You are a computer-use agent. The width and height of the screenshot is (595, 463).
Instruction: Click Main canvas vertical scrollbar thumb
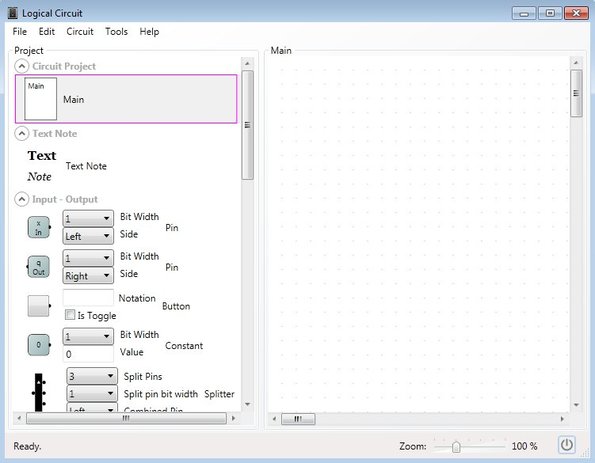[x=576, y=93]
